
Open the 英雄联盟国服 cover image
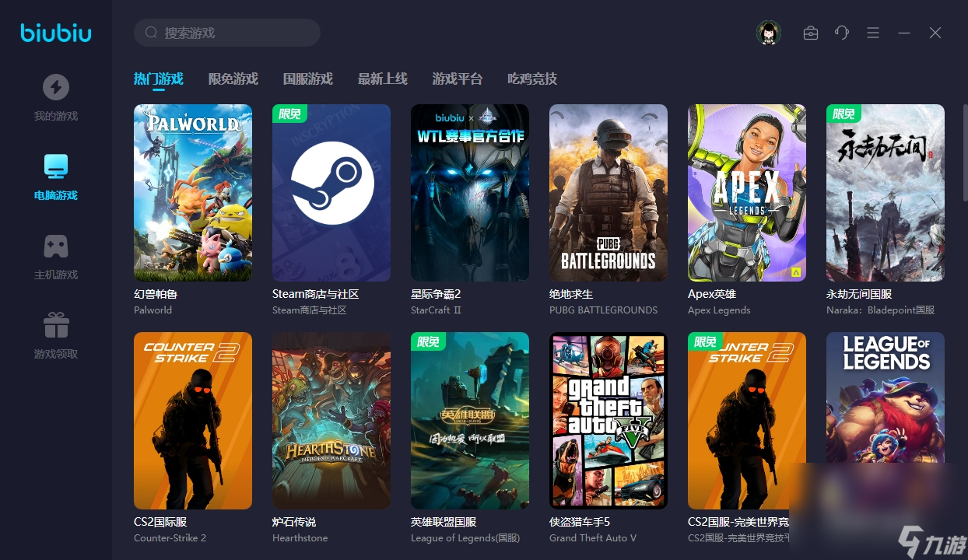pyautogui.click(x=470, y=421)
